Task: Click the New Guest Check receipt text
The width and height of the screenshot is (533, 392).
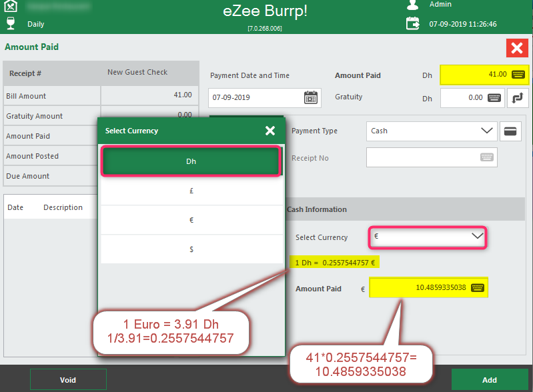Action: [137, 72]
